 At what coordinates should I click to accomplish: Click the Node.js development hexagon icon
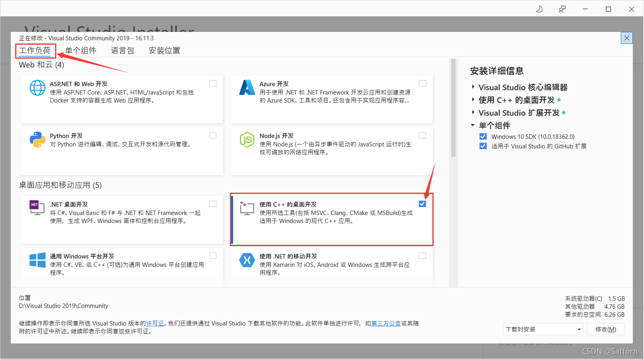pyautogui.click(x=247, y=140)
